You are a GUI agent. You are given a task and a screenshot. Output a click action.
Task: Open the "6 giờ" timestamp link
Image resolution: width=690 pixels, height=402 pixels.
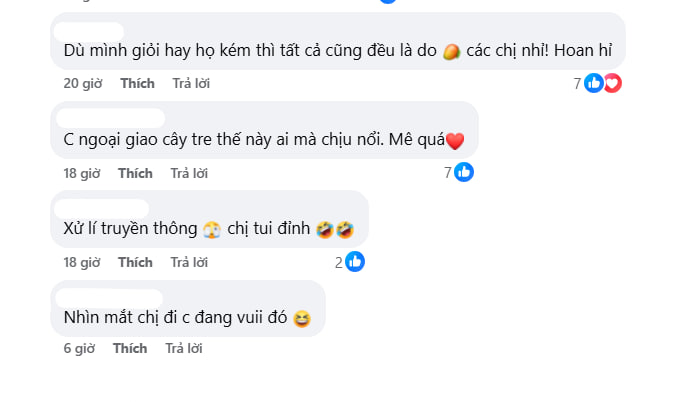tap(78, 348)
